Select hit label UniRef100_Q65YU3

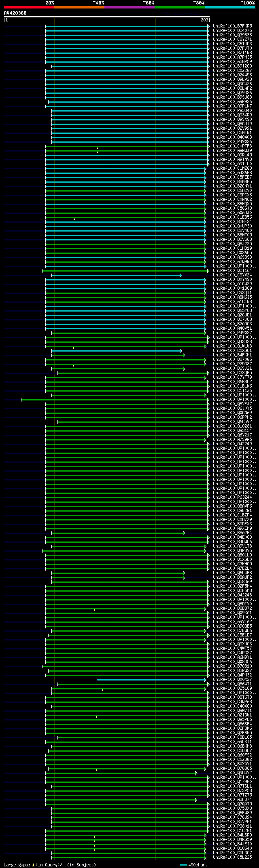coord(232,311)
